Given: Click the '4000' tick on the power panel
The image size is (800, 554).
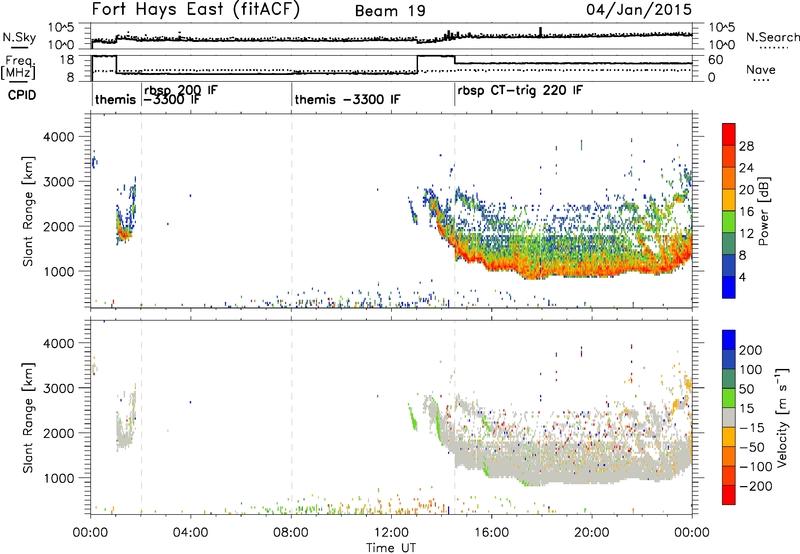Looking at the screenshot, I should tap(58, 137).
